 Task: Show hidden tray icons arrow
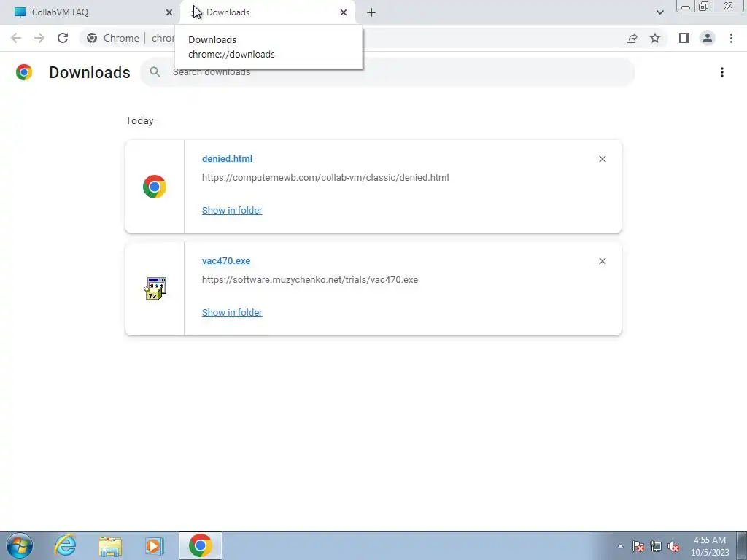620,546
